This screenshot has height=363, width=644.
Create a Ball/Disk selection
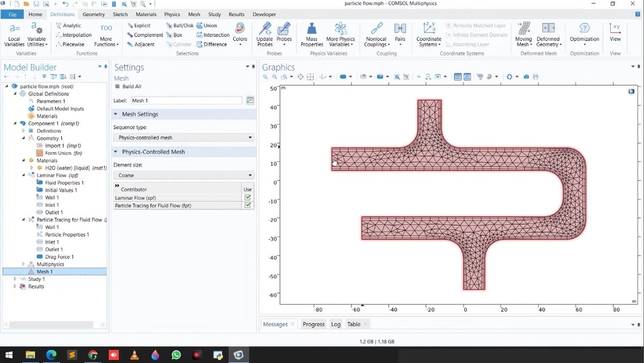pyautogui.click(x=180, y=25)
